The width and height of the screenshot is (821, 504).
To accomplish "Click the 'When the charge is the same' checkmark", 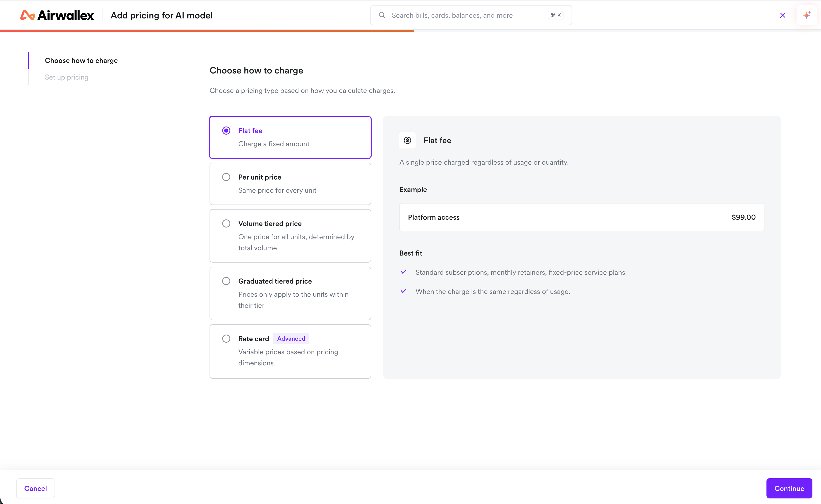I will tap(403, 291).
